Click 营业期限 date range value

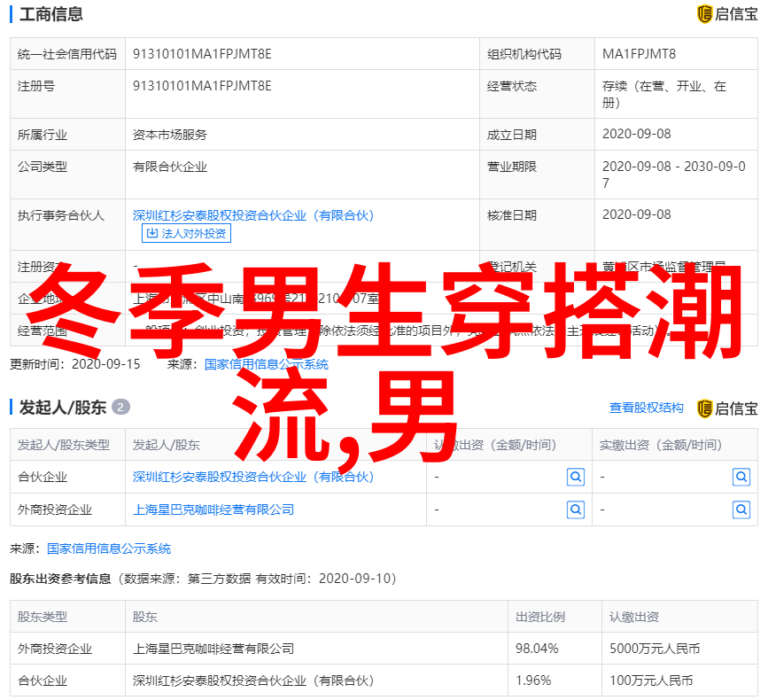point(673,175)
